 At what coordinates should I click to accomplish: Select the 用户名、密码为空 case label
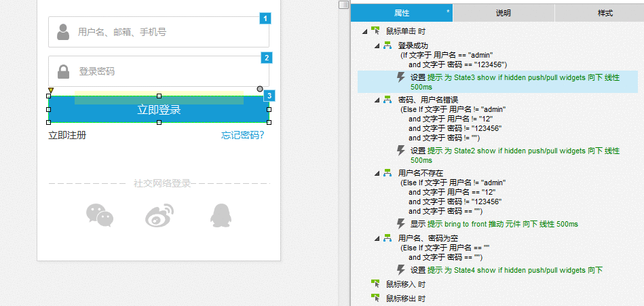[428, 238]
